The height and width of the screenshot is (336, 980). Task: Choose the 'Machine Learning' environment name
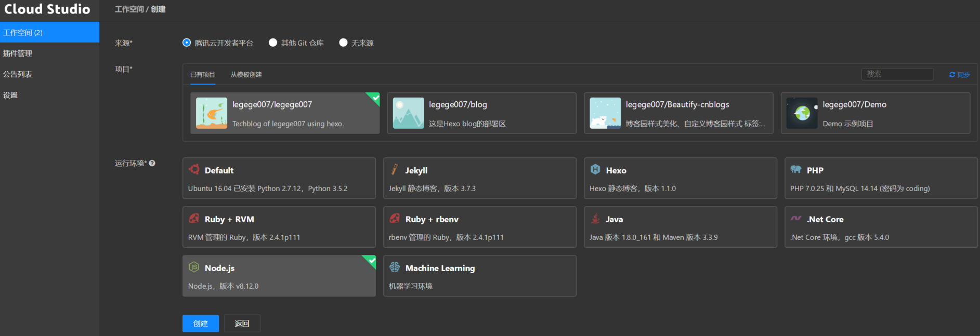coord(440,268)
